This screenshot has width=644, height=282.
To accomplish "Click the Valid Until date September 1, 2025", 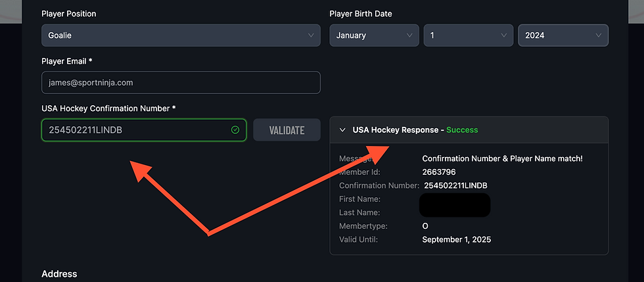I will [x=456, y=239].
